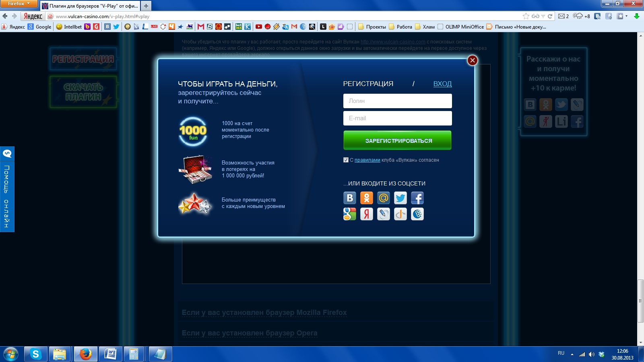
Task: Open the Windows Start button
Action: click(11, 354)
